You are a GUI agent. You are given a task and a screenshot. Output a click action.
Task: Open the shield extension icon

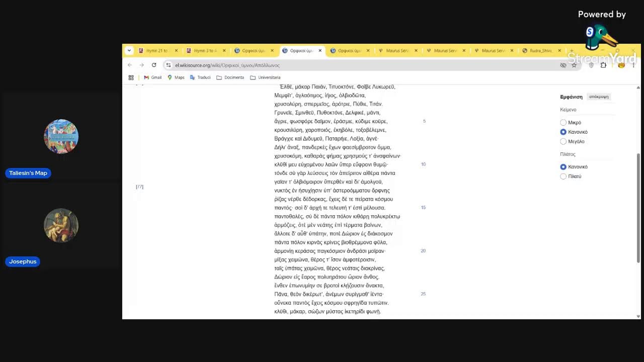[591, 65]
